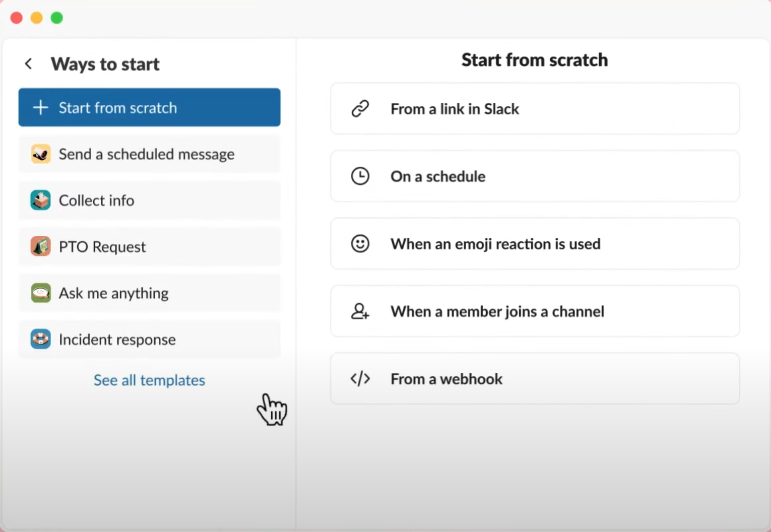The width and height of the screenshot is (771, 532).
Task: Click the Incident response lifebuoy icon
Action: click(x=40, y=339)
